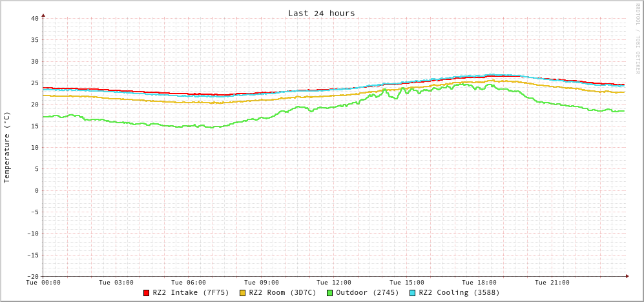
Task: Click the 10 value on temperature axis
Action: click(x=34, y=147)
